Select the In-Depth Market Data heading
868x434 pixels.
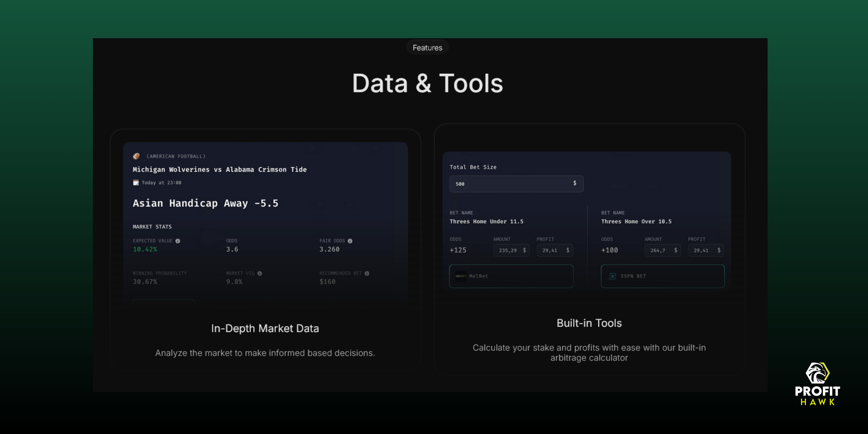pos(265,328)
